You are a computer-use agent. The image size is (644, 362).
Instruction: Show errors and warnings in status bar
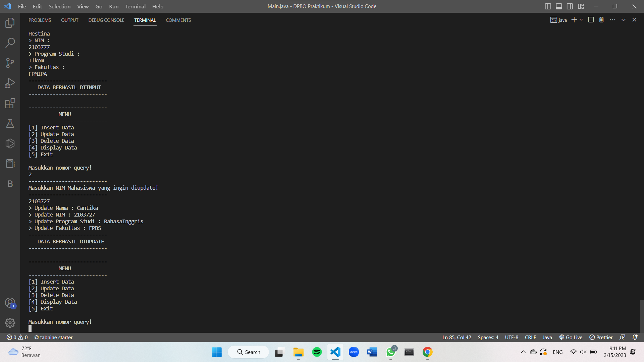[17, 338]
